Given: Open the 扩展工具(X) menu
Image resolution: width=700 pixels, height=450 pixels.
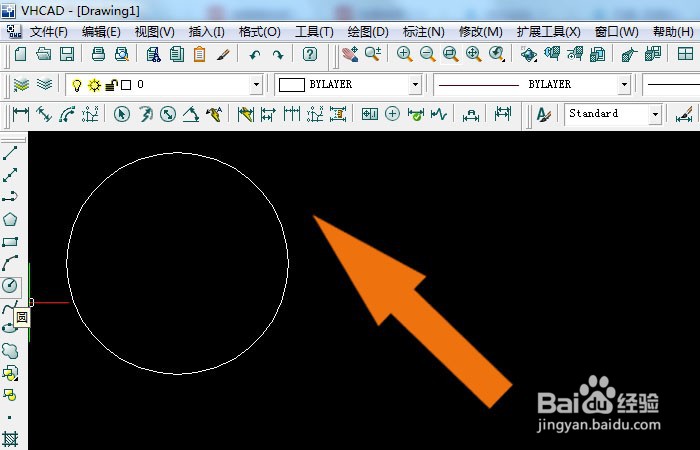Looking at the screenshot, I should pyautogui.click(x=549, y=32).
